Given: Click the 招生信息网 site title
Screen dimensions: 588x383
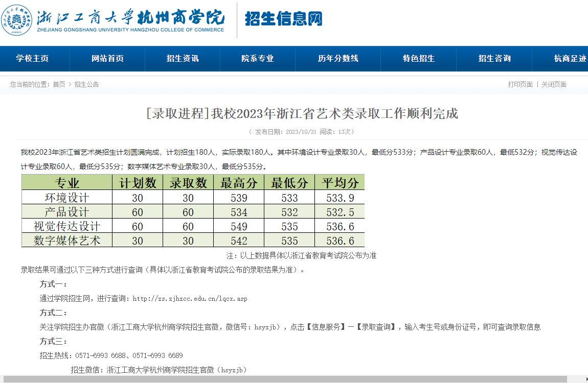Looking at the screenshot, I should tap(284, 18).
